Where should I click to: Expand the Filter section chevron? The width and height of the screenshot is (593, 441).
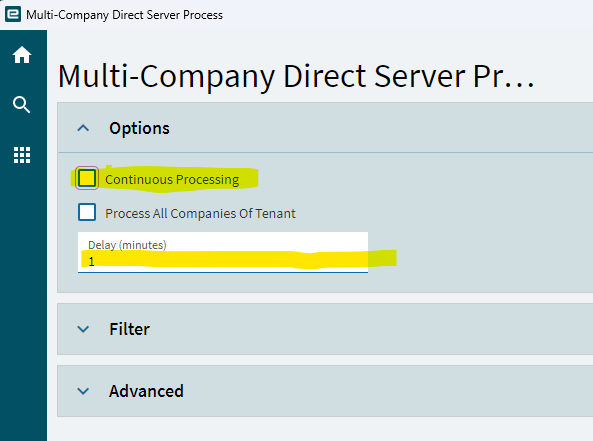[83, 329]
